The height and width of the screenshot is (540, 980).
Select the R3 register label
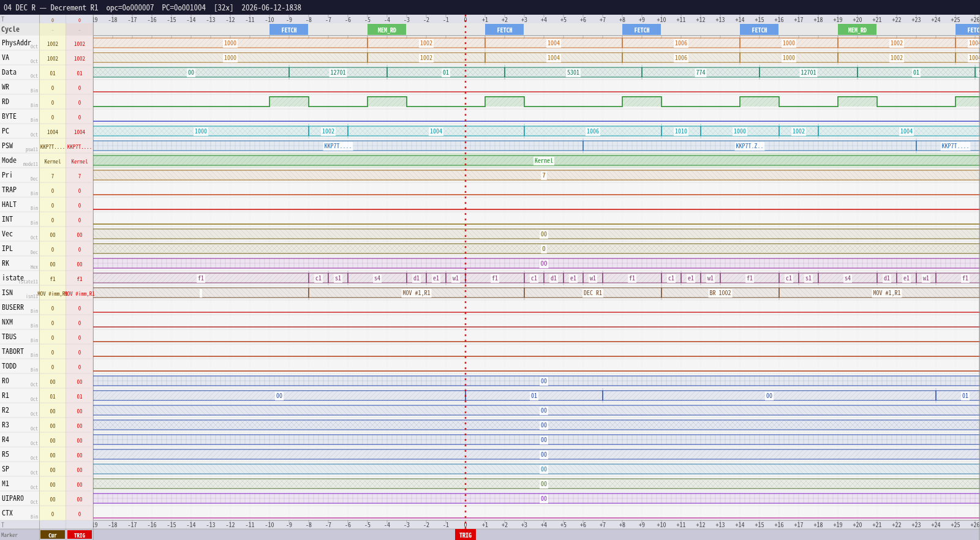click(6, 425)
